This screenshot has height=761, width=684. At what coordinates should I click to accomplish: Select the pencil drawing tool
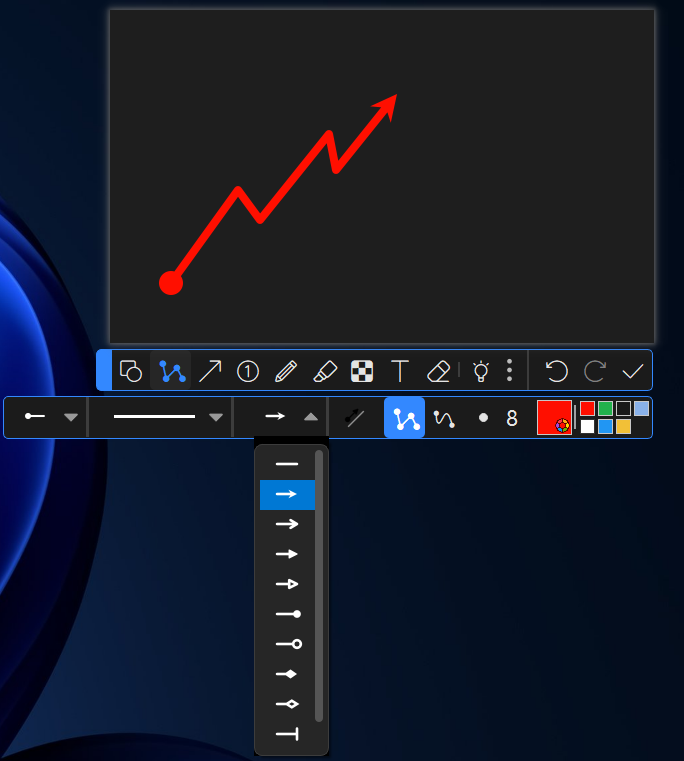[286, 371]
